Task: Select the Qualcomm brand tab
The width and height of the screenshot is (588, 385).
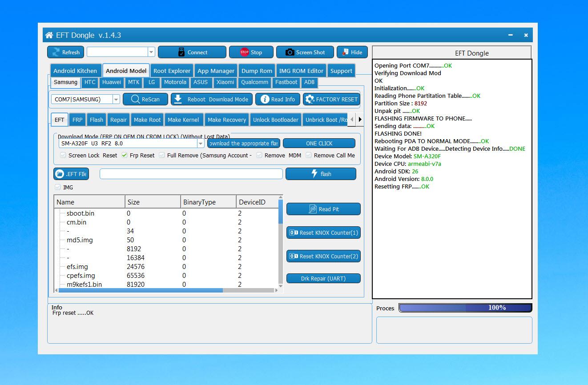Action: [x=254, y=82]
